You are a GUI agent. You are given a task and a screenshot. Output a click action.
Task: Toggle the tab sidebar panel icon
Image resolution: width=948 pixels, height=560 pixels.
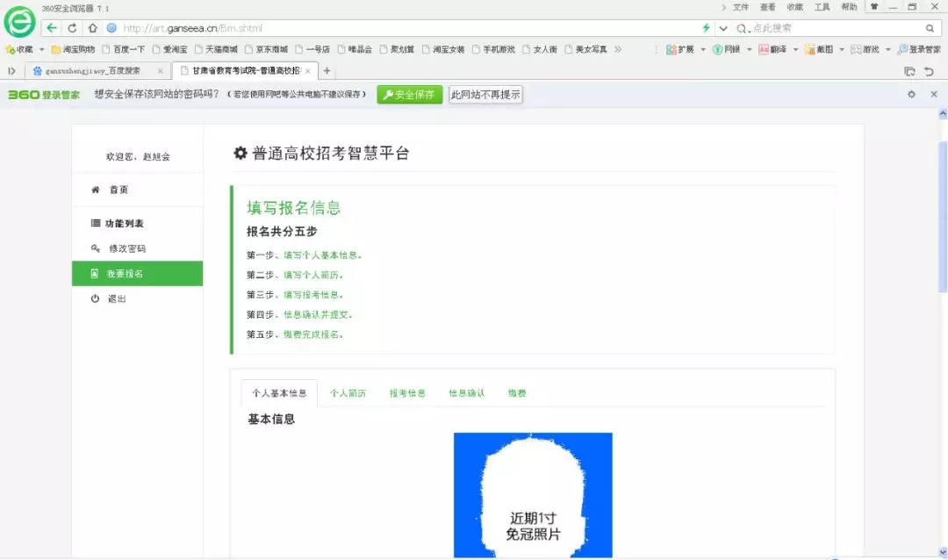pyautogui.click(x=11, y=71)
